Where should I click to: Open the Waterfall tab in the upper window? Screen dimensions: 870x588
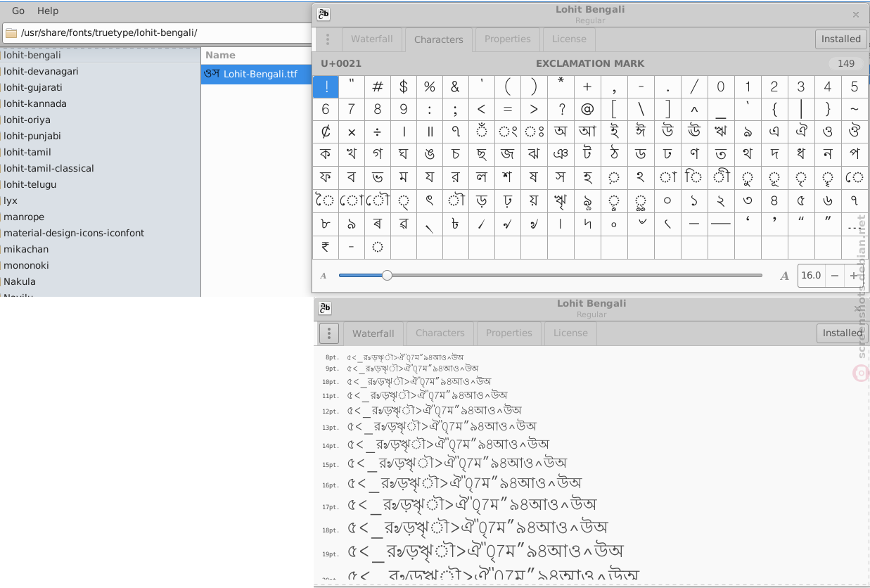tap(371, 39)
